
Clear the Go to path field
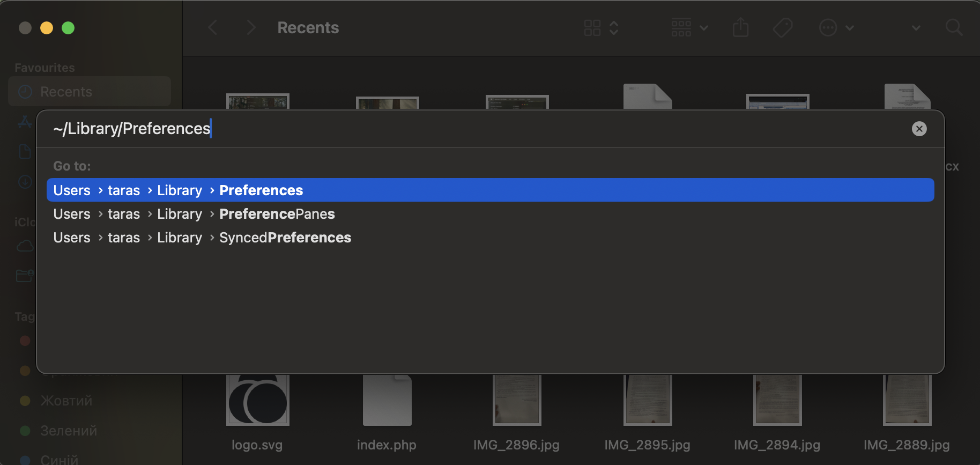click(x=919, y=129)
